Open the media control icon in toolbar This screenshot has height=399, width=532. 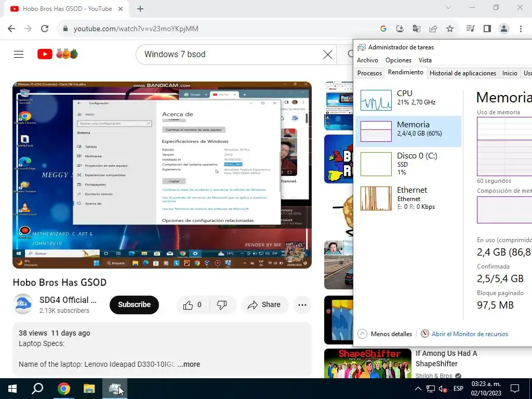pos(470,29)
